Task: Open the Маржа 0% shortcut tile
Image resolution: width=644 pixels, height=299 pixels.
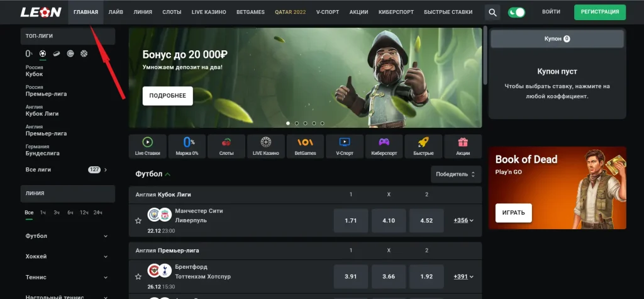Action: point(187,147)
